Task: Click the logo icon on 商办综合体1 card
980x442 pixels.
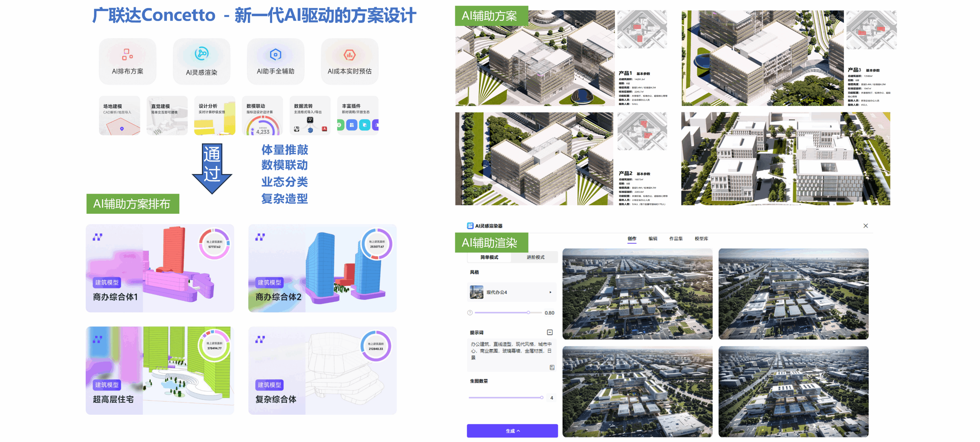Action: tap(97, 237)
